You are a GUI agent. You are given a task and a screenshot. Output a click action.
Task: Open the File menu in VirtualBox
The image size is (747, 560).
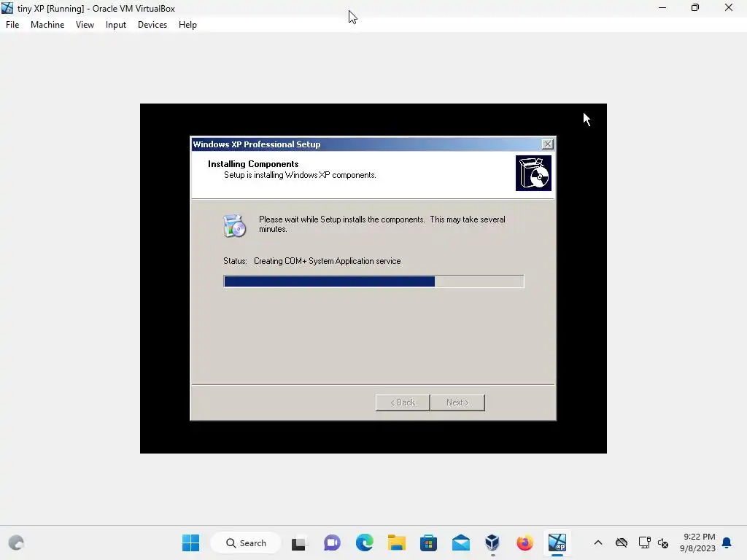[12, 25]
